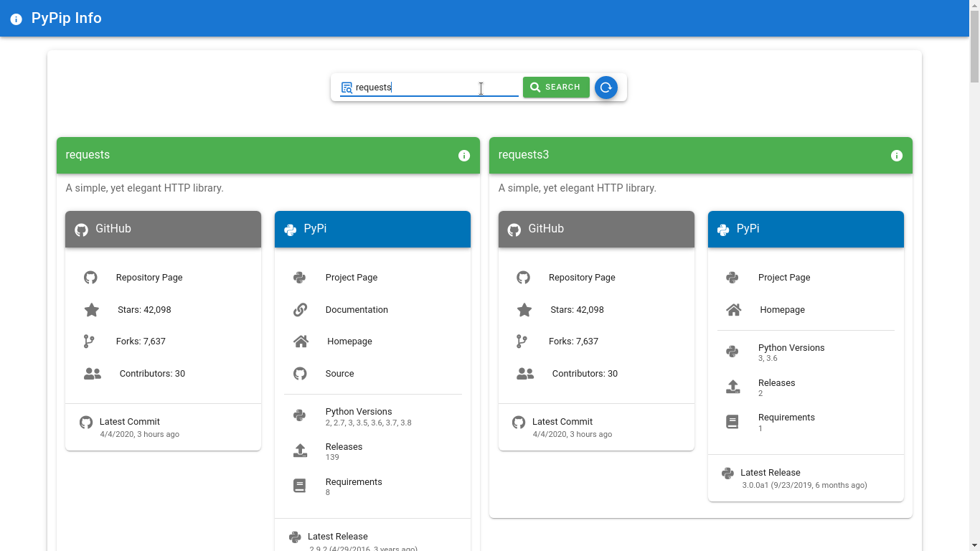Screen dimensions: 980x551
Task: Click the GitHub icon beside Latest Commit in requests3
Action: [519, 423]
